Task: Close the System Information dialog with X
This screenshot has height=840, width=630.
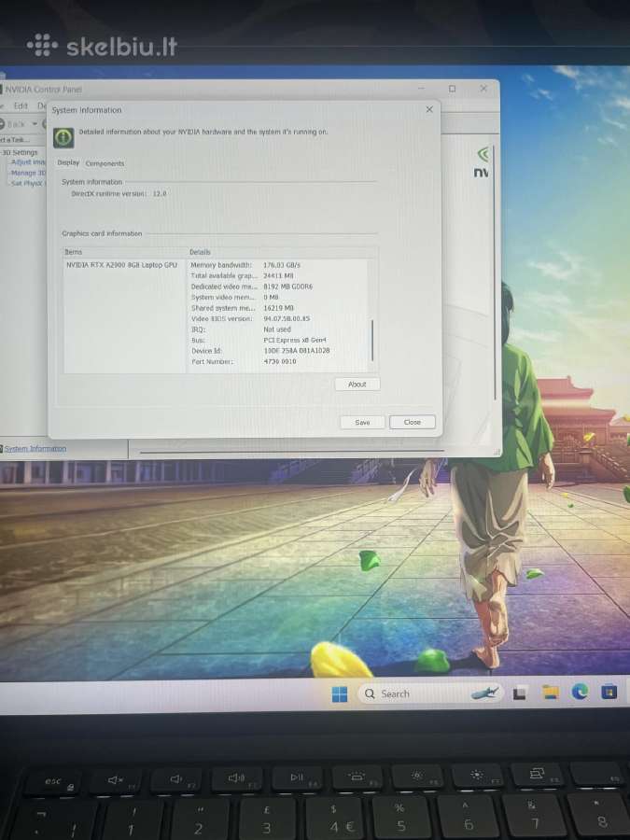Action: (429, 109)
